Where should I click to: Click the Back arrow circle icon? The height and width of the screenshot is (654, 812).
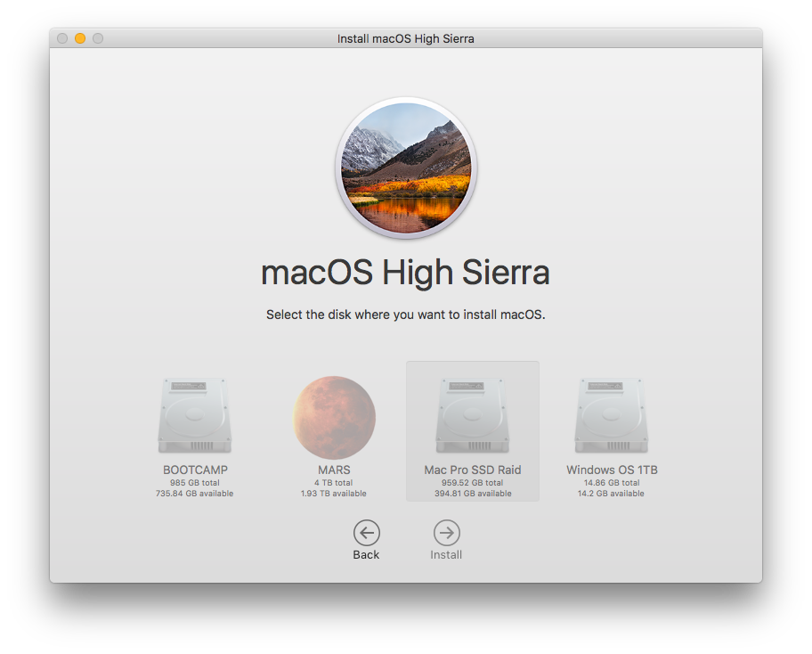click(367, 533)
